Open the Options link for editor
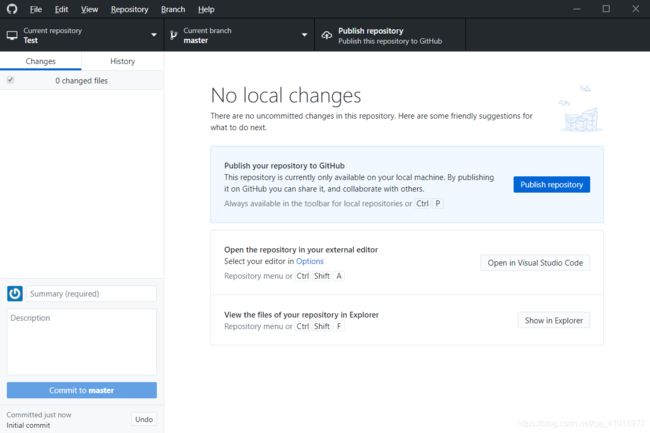This screenshot has height=433, width=650. tap(310, 261)
